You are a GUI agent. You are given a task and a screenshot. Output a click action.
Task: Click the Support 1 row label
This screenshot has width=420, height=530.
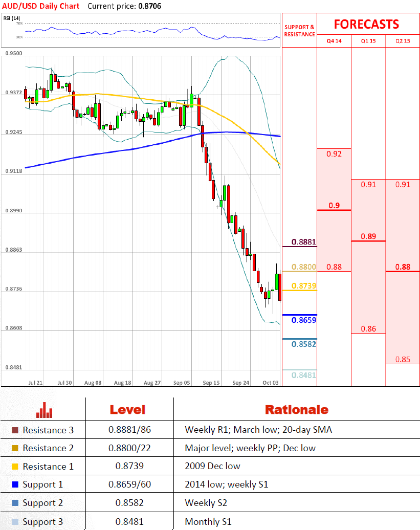[x=42, y=484]
